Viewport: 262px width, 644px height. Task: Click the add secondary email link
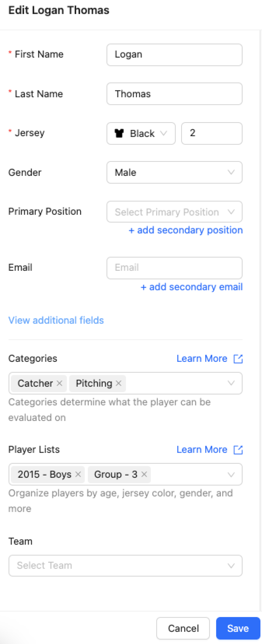coord(192,287)
